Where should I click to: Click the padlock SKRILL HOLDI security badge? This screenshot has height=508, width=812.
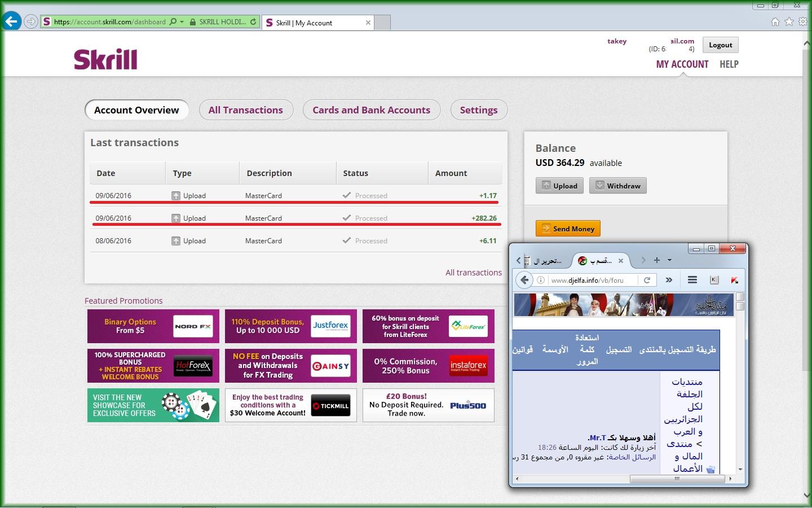pos(218,22)
